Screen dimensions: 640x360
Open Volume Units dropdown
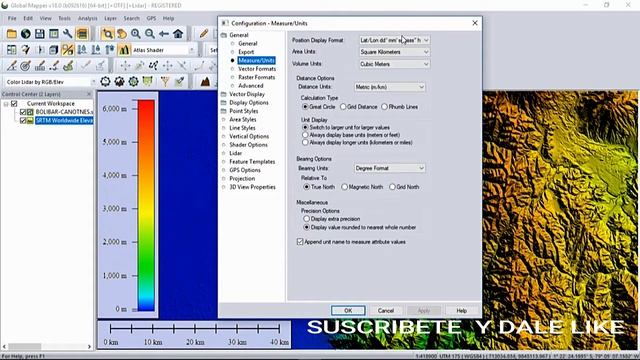(x=394, y=64)
